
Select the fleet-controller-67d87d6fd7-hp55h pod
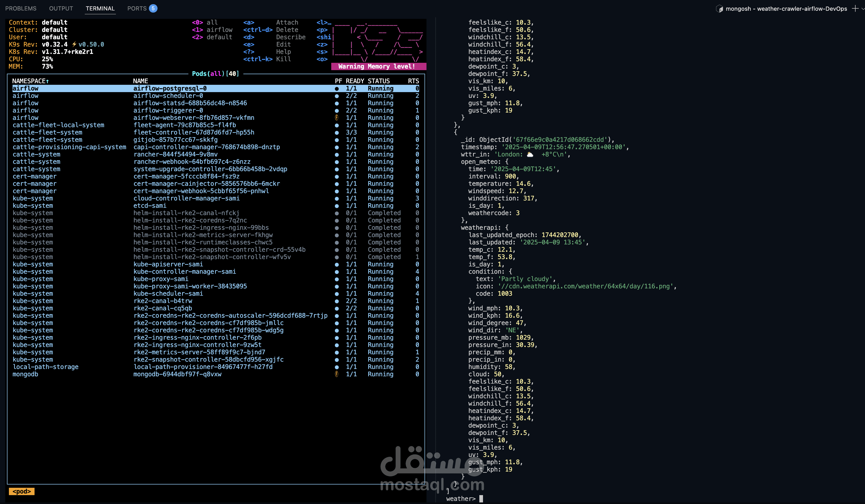[x=194, y=132]
